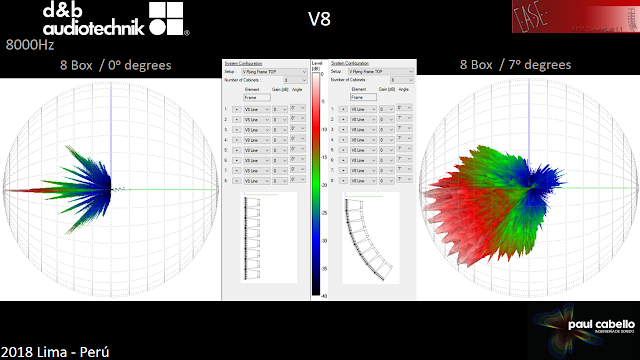Open row 7 element dropdown in right panel
The height and width of the screenshot is (360, 640).
tap(363, 171)
